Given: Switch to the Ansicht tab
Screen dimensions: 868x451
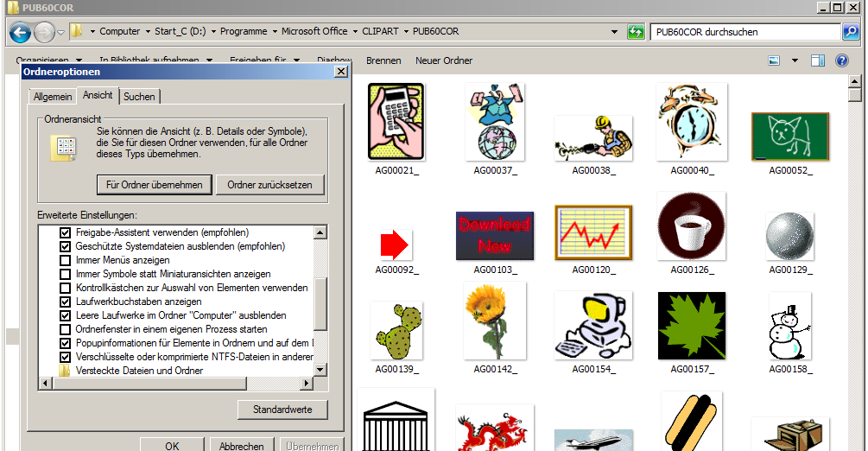Looking at the screenshot, I should coord(98,95).
